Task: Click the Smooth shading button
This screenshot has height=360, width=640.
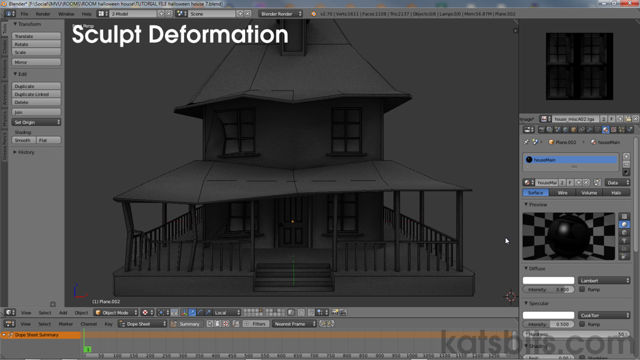Action: [x=24, y=140]
